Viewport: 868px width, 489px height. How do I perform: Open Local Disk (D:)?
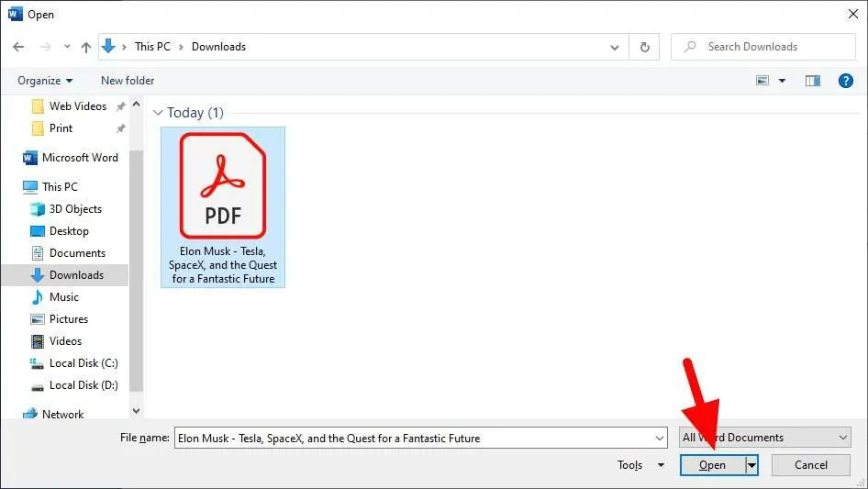[73, 386]
